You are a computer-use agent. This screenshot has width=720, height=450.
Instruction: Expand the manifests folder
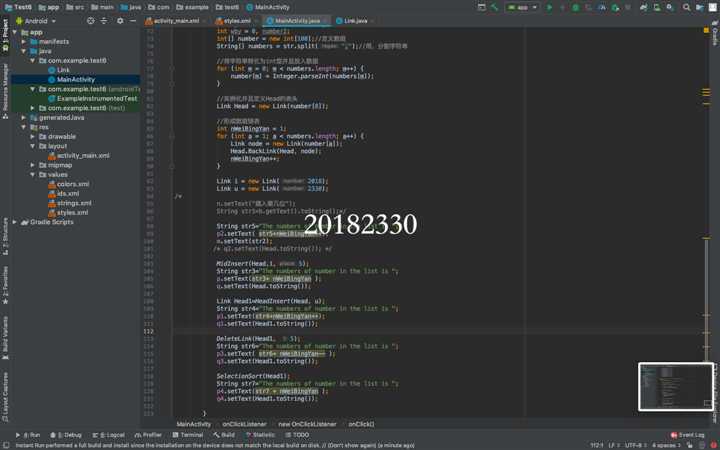tap(24, 41)
